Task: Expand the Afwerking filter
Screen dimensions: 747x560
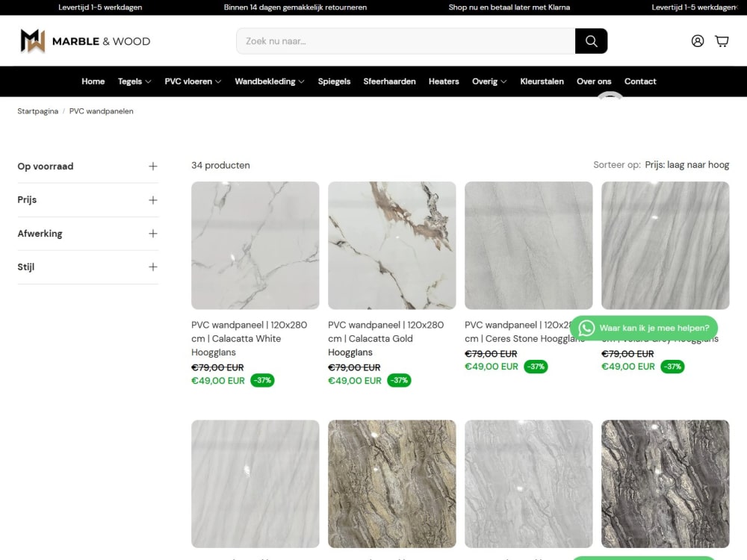Action: [87, 233]
